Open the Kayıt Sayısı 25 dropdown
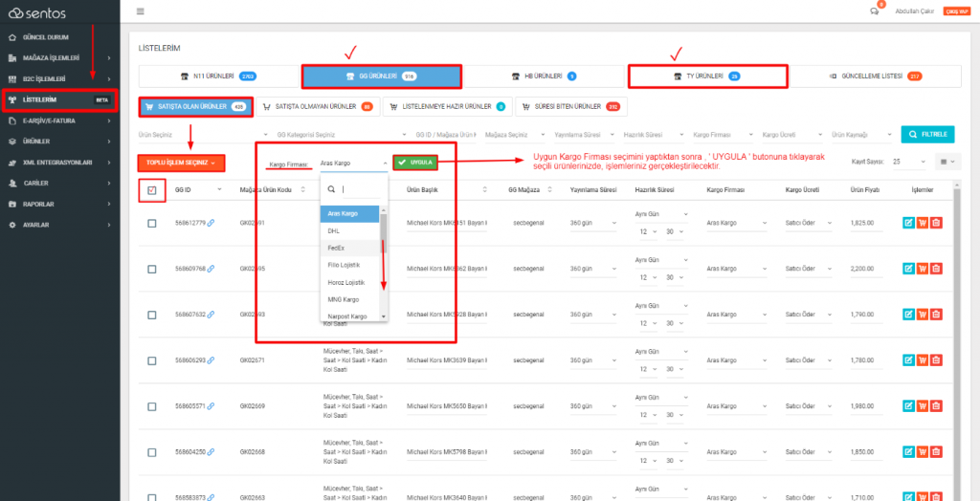Image resolution: width=980 pixels, height=501 pixels. tap(907, 163)
